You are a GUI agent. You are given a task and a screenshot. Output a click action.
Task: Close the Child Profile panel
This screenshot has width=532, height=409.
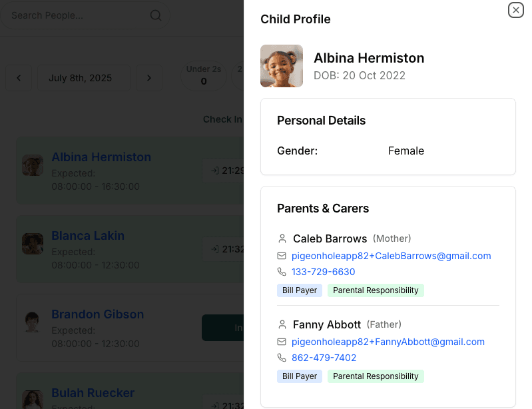(516, 10)
